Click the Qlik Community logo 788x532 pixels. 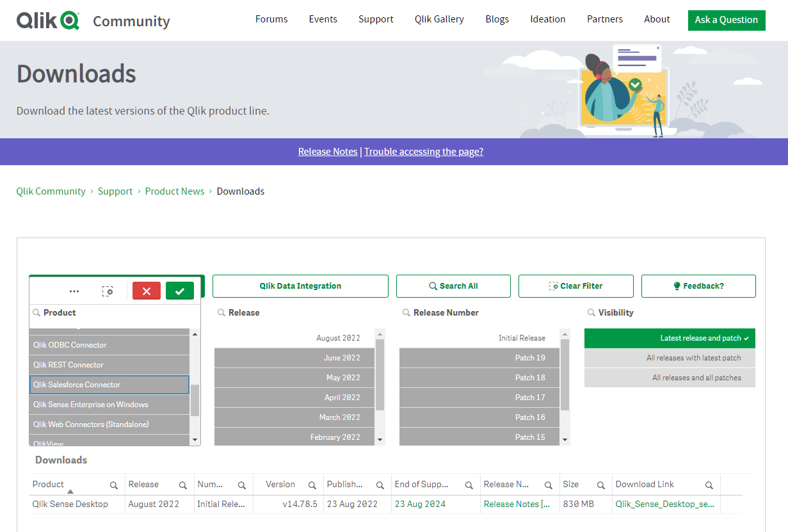[x=48, y=20]
